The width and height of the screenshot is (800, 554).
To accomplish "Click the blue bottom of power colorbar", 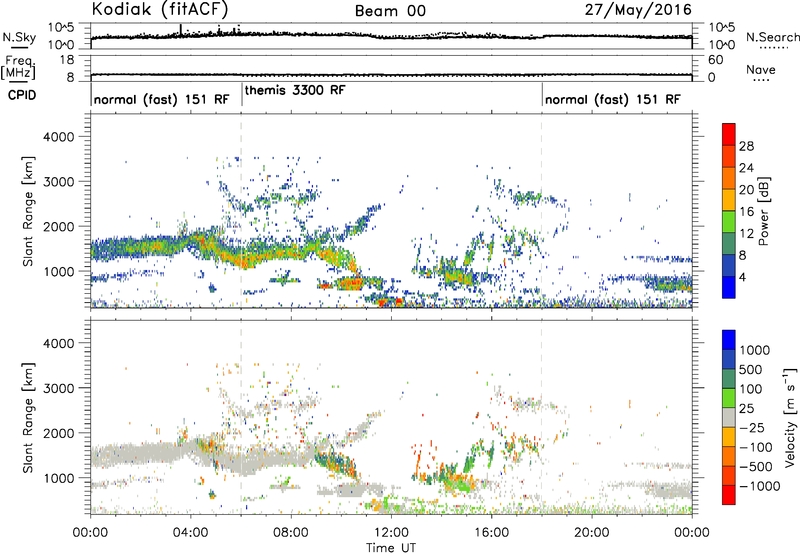I will (x=729, y=287).
